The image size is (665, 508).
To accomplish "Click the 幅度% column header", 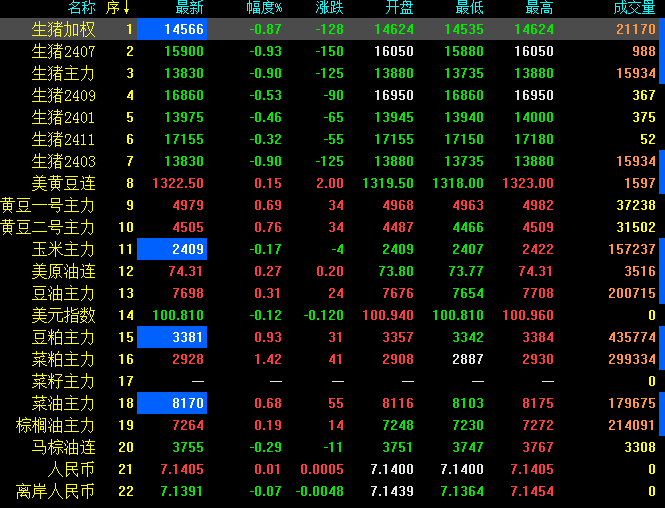I will [265, 7].
